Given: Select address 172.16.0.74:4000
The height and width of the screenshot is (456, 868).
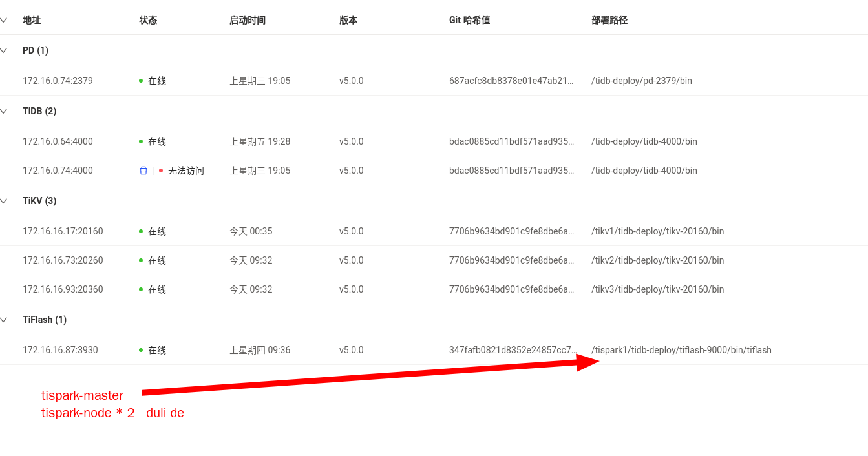Looking at the screenshot, I should pos(58,171).
